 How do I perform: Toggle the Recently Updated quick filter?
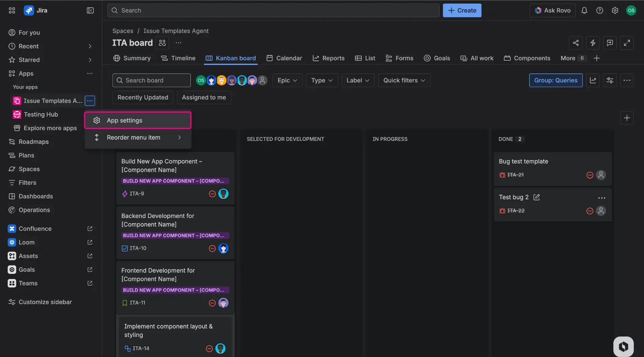(143, 97)
